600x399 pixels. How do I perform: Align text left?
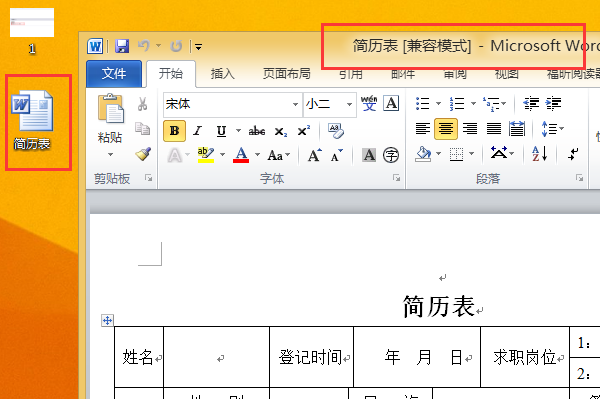422,129
